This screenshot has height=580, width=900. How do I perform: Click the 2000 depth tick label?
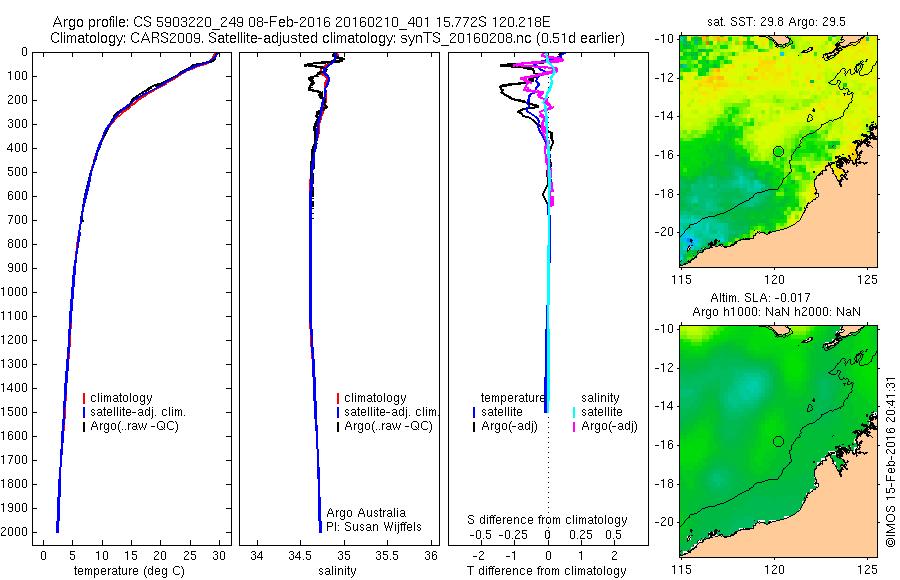coord(17,532)
